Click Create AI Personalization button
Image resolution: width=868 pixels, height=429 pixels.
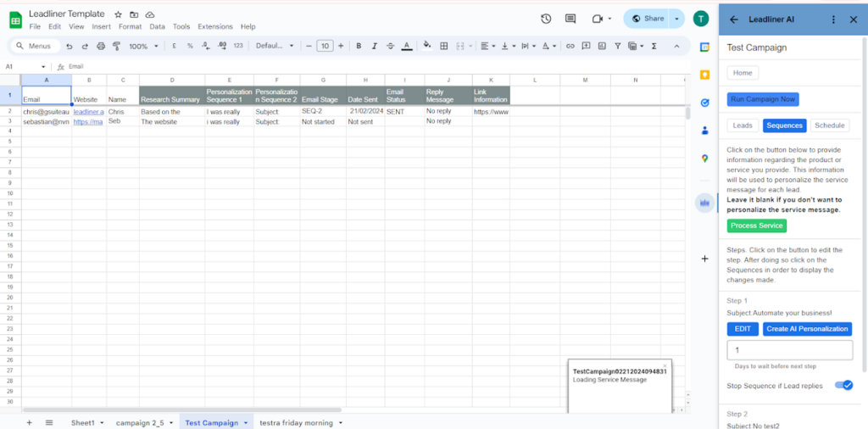[807, 329]
